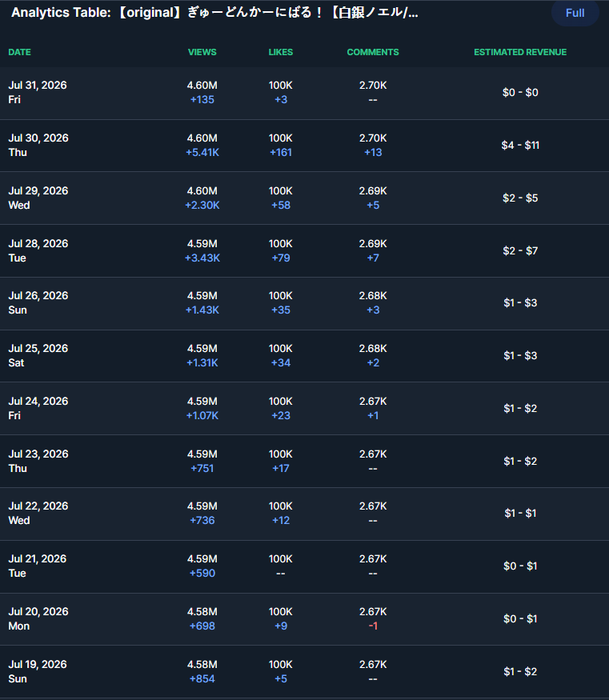Screen dimensions: 609x700
Task: Click the +1 comments change value
Action: pyautogui.click(x=373, y=415)
